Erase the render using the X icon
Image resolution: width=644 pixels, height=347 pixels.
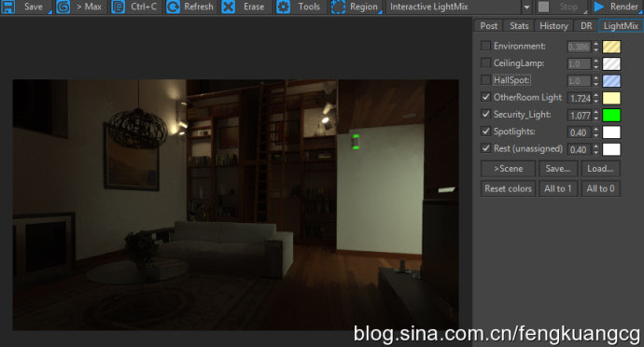click(x=229, y=7)
